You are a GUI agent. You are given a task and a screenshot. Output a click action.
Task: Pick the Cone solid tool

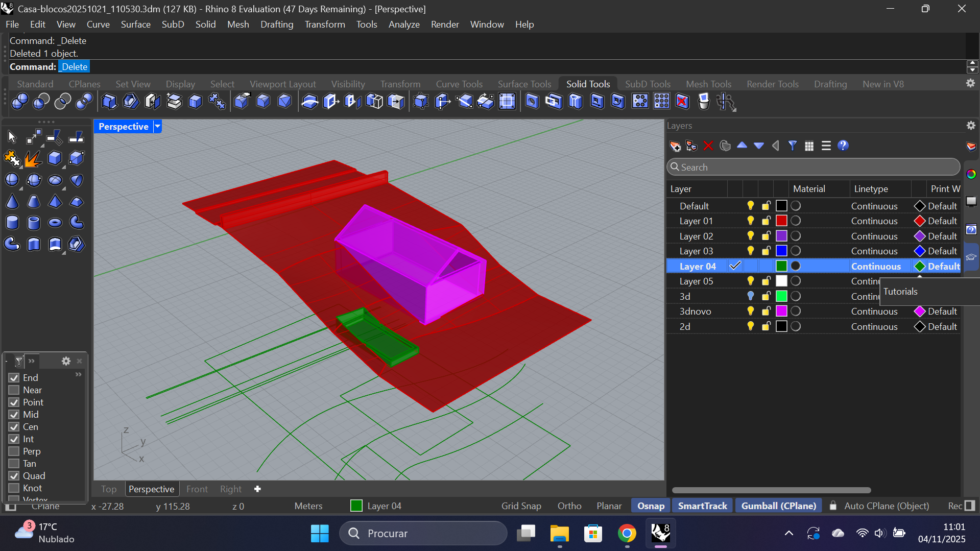coord(12,202)
